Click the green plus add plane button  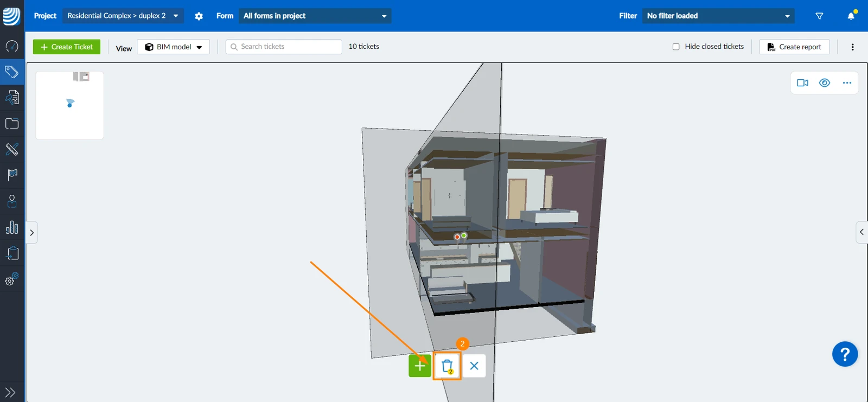[x=420, y=366]
